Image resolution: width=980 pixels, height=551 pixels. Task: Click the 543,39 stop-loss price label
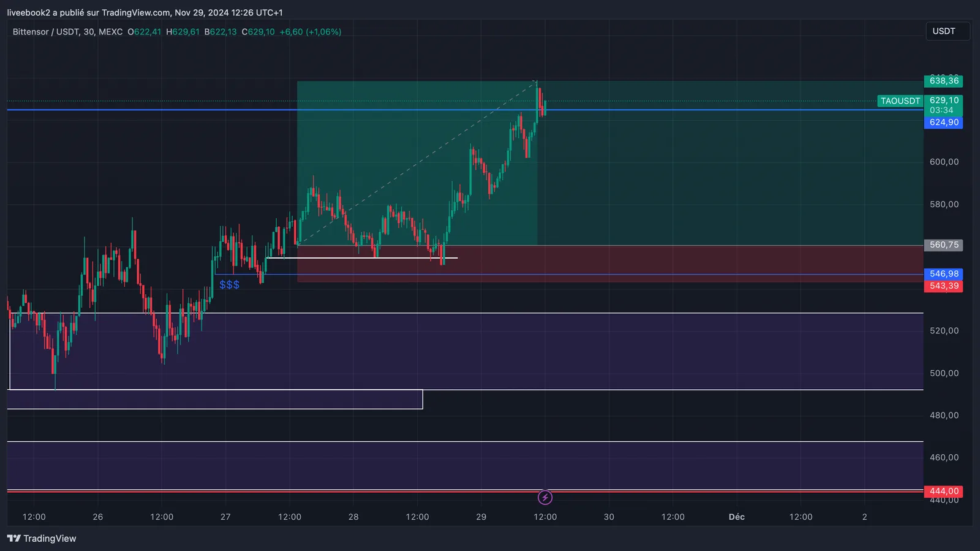(943, 286)
